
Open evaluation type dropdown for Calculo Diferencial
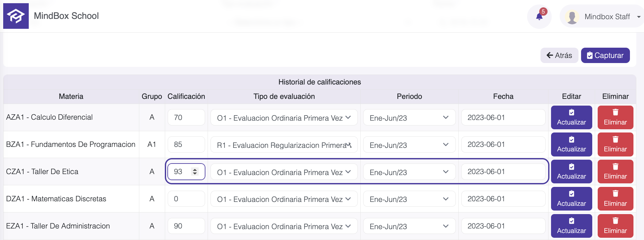coord(284,118)
